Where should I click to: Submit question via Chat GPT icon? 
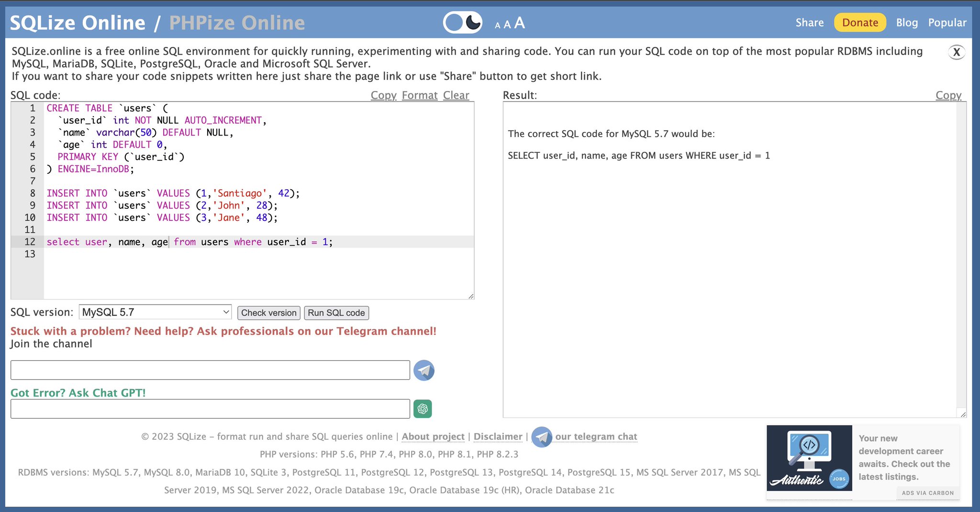click(423, 409)
